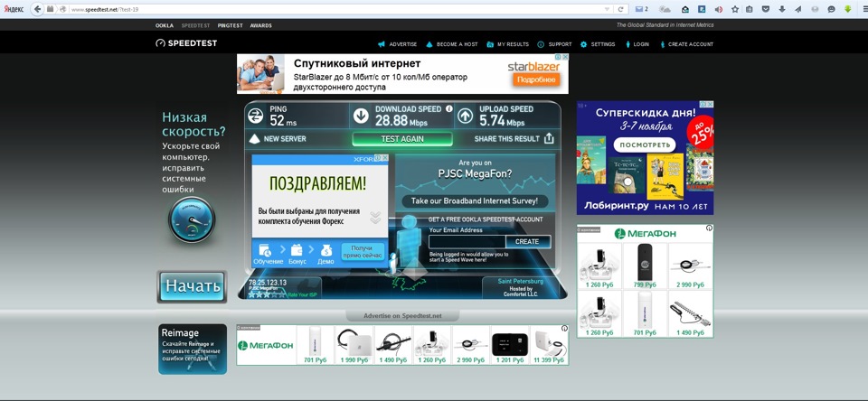The image size is (868, 401).
Task: Expand the double chevron in Forex ad
Action: (x=375, y=218)
